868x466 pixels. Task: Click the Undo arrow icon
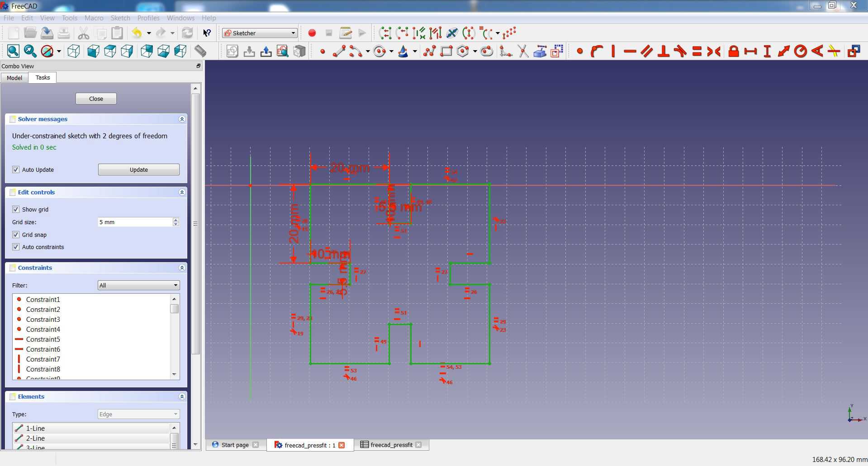(x=137, y=33)
